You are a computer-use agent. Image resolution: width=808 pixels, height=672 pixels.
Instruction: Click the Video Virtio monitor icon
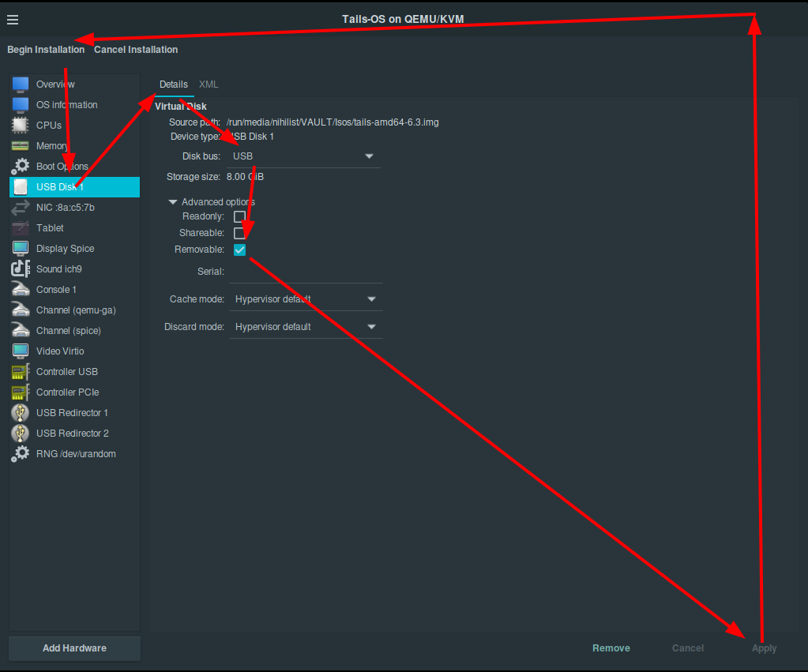21,351
